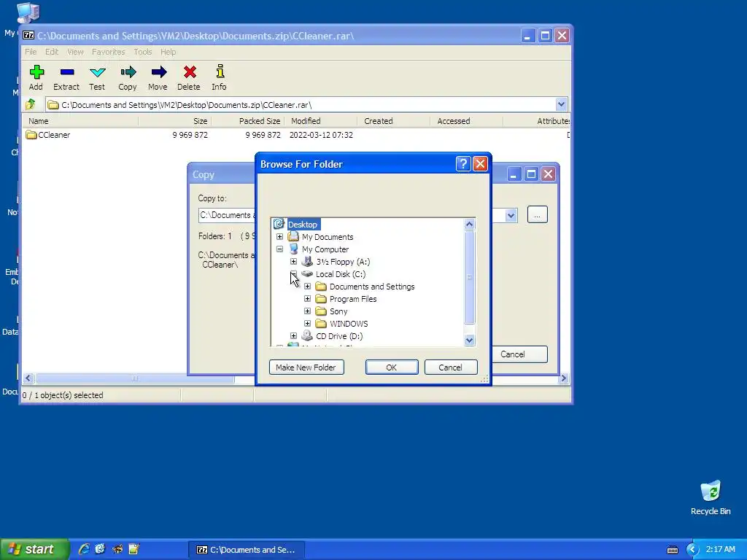Image resolution: width=747 pixels, height=560 pixels.
Task: Select the CD Drive (D:) icon
Action: (x=307, y=335)
